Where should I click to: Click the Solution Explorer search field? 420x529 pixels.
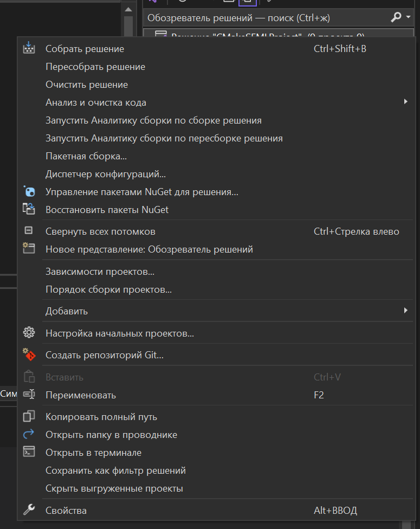click(266, 18)
